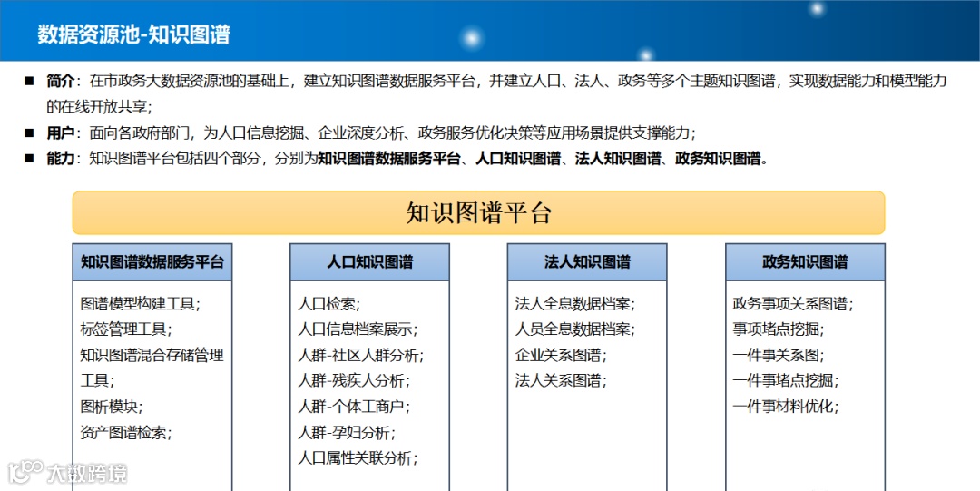The width and height of the screenshot is (980, 491).
Task: Click the 简介 bullet label
Action: click(61, 82)
